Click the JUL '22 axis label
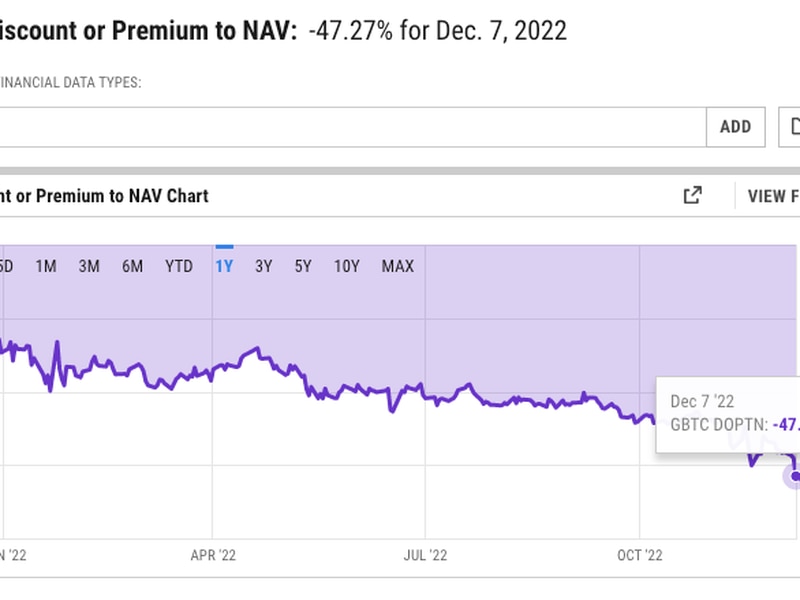The width and height of the screenshot is (800, 600). [x=427, y=555]
